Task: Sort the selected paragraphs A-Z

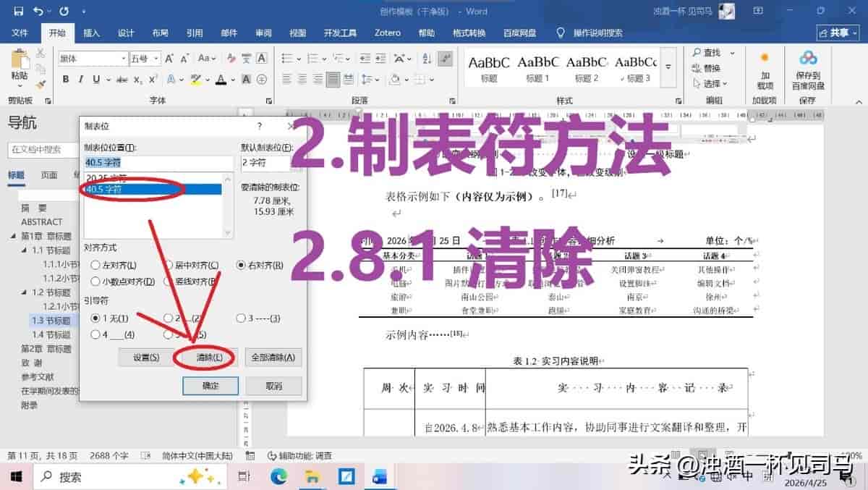Action: [426, 59]
